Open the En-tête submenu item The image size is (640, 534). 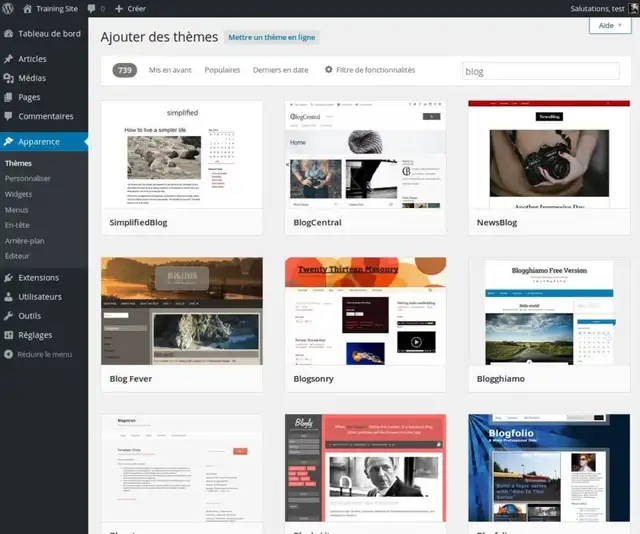point(17,225)
